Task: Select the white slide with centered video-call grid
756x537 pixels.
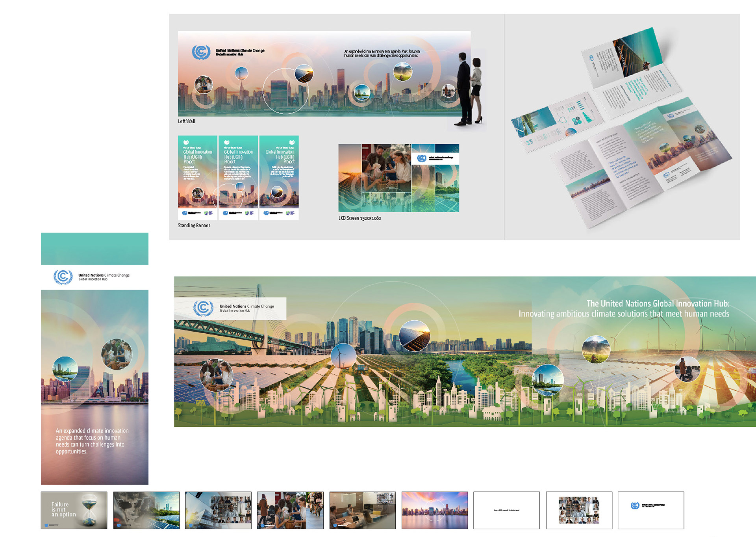Action: coord(579,510)
